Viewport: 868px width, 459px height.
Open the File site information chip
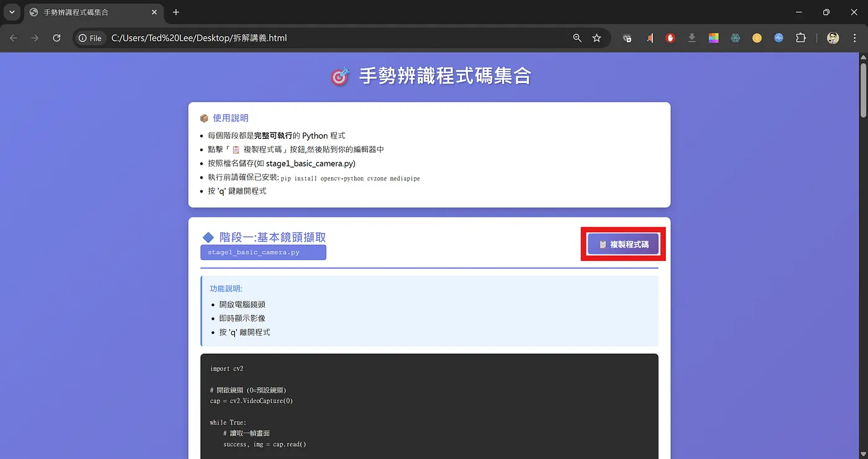90,38
